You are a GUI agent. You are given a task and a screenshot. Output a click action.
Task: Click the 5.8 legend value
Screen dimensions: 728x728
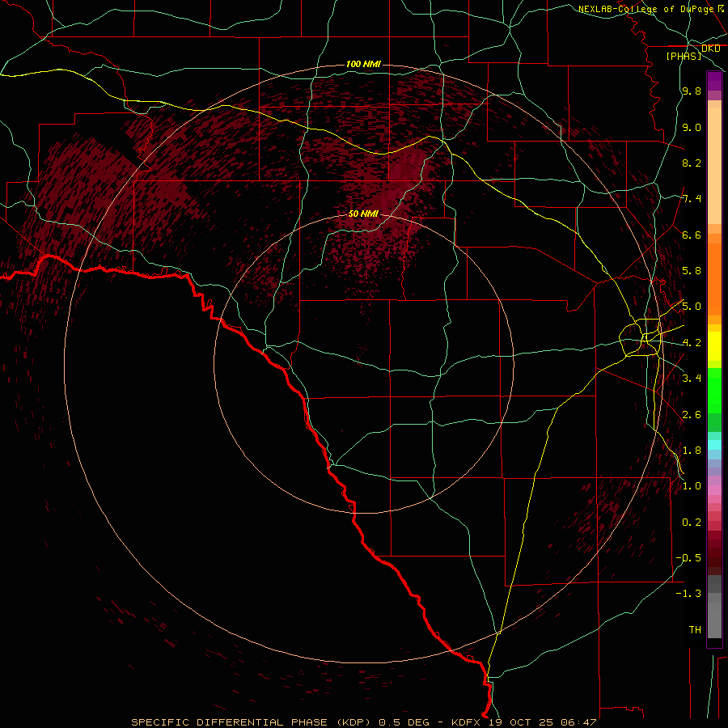pyautogui.click(x=692, y=271)
